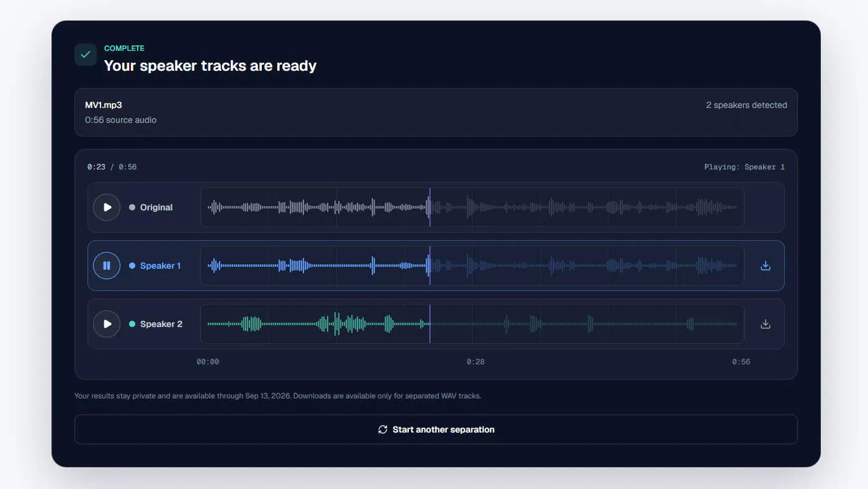Download the Speaker 2 WAV track
The image size is (868, 489).
click(766, 324)
